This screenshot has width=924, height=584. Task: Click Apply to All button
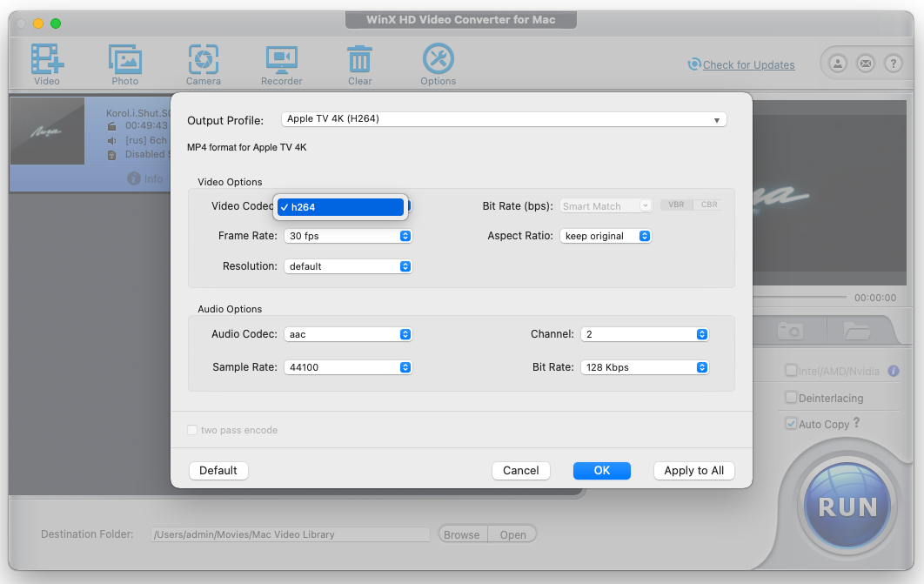693,470
